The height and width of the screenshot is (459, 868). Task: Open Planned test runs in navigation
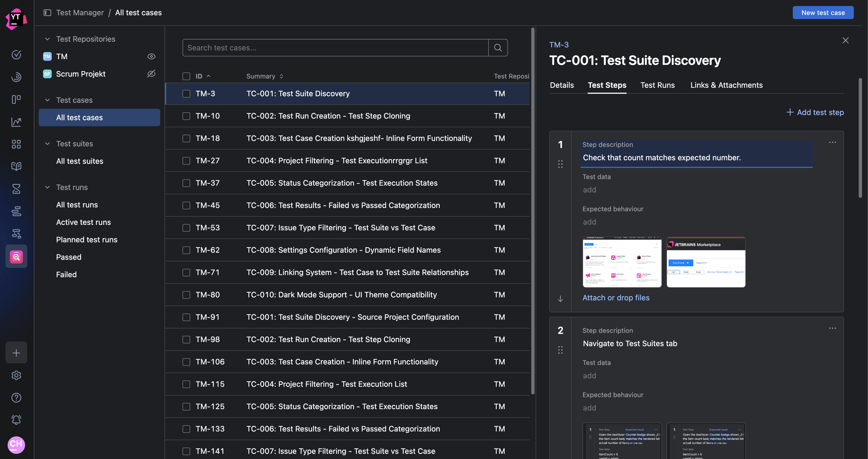pyautogui.click(x=87, y=240)
